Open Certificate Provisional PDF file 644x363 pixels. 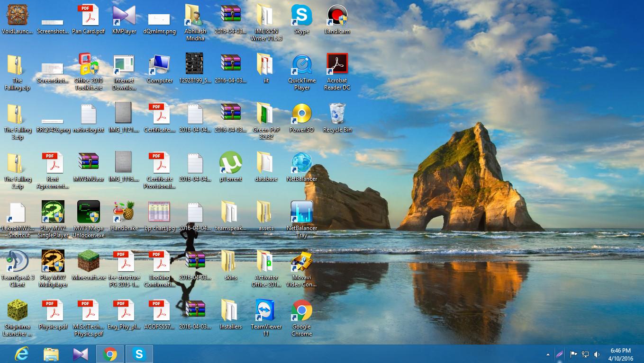[x=160, y=170]
